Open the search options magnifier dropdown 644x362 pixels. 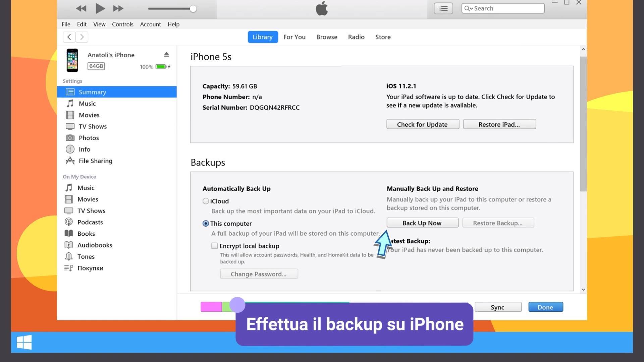[468, 8]
